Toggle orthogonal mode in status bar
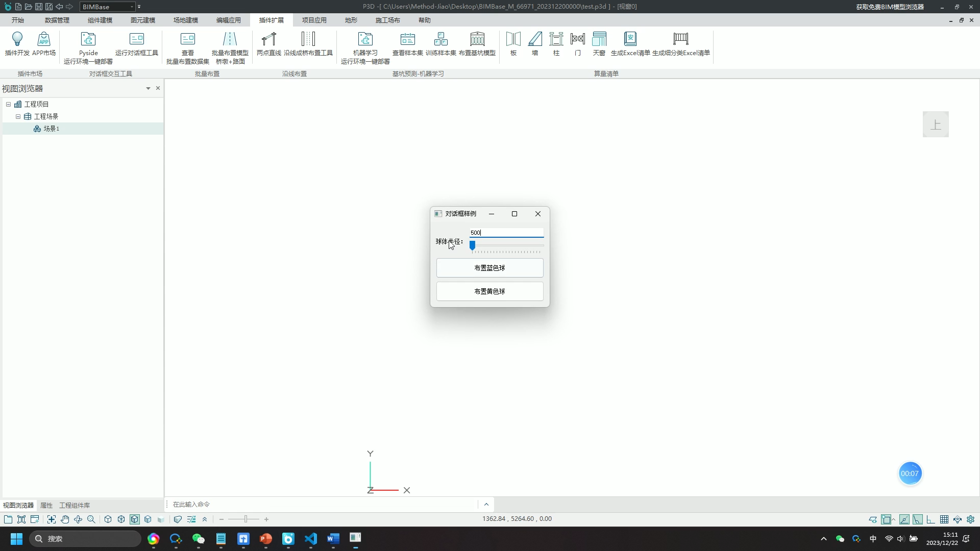980x551 pixels. pos(931,519)
